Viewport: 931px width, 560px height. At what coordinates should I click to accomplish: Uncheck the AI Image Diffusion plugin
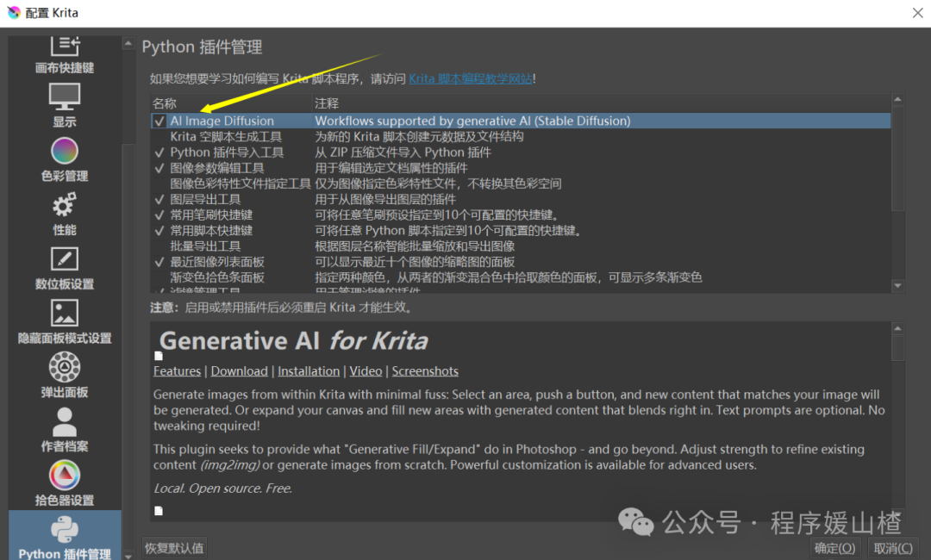coord(159,121)
